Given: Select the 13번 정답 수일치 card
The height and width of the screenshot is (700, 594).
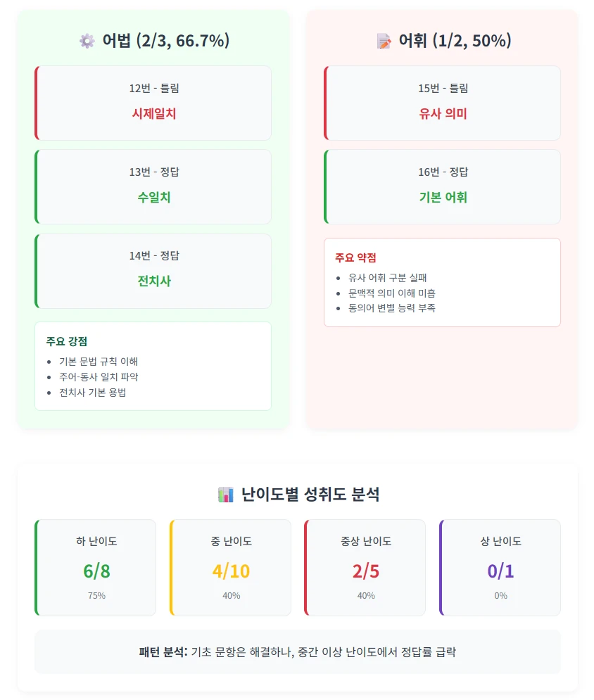Looking at the screenshot, I should point(153,187).
